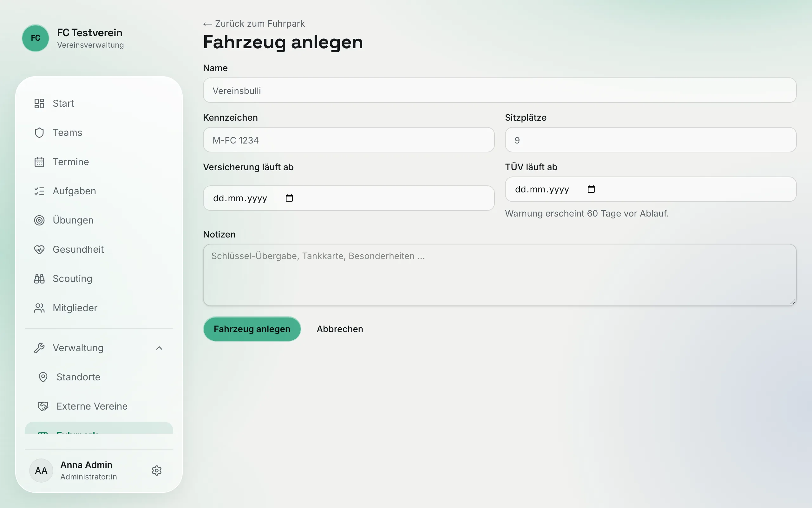Screen dimensions: 812x508
Task: Click the Anna Admin profile name
Action: (x=86, y=465)
